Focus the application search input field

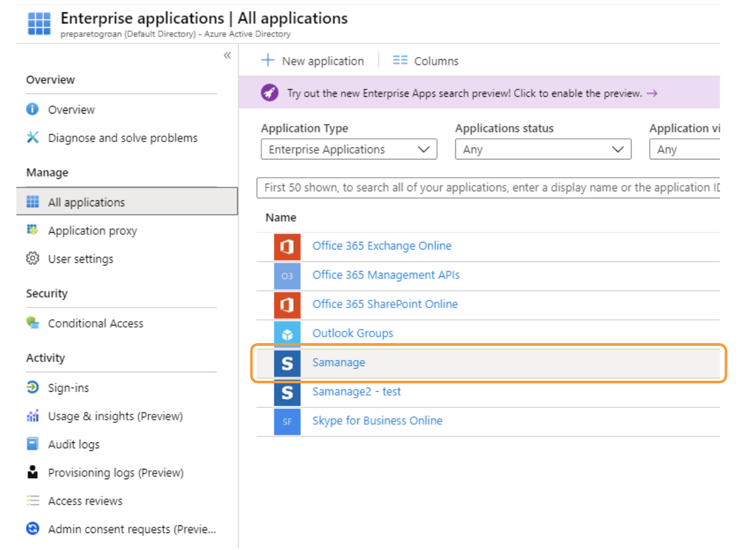(x=488, y=187)
